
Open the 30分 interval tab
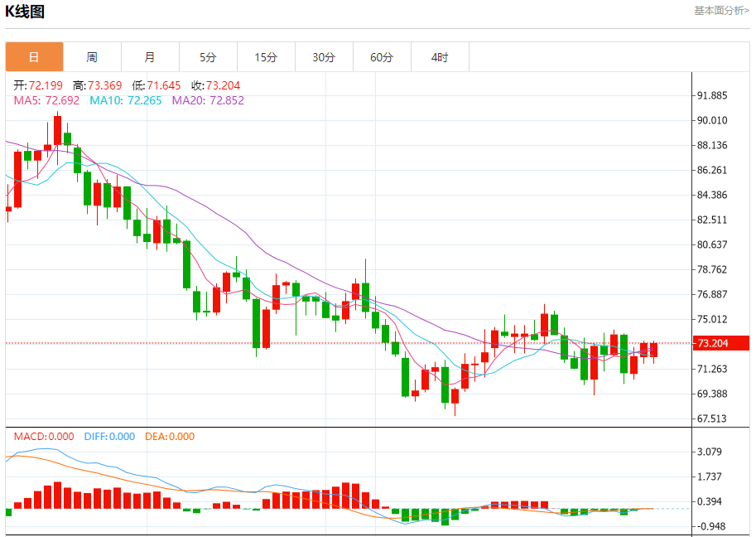click(x=324, y=57)
